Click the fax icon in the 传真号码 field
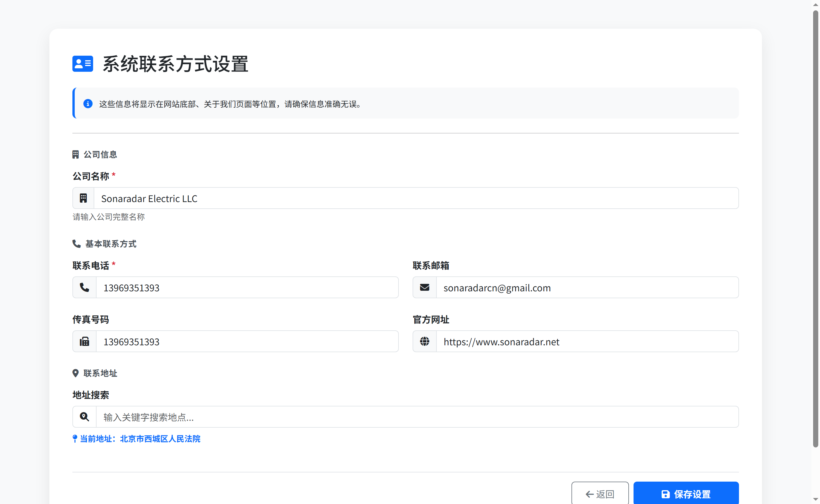The width and height of the screenshot is (820, 504). coord(84,341)
